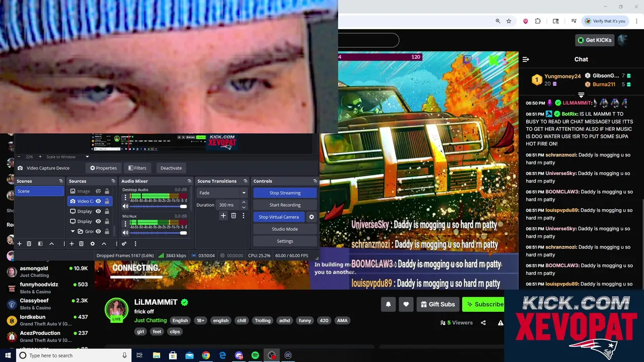Click the Gift Subs button

pyautogui.click(x=438, y=304)
